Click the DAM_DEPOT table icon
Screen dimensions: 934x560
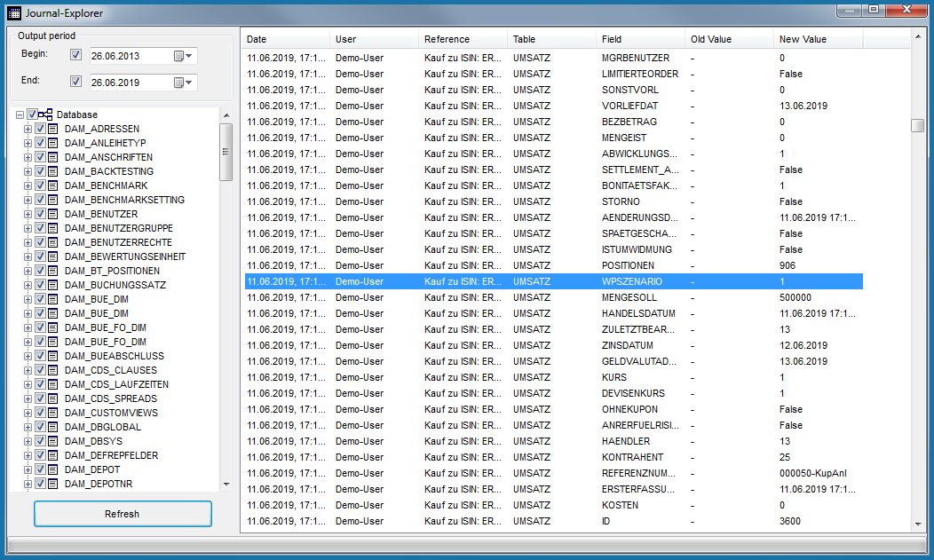53,469
